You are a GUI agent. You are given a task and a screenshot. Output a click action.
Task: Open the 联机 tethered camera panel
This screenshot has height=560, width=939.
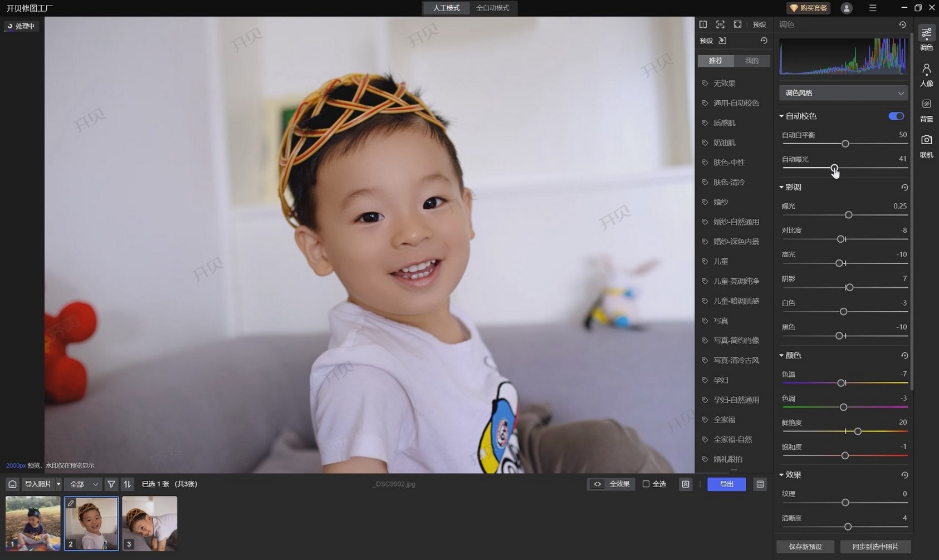[x=926, y=146]
